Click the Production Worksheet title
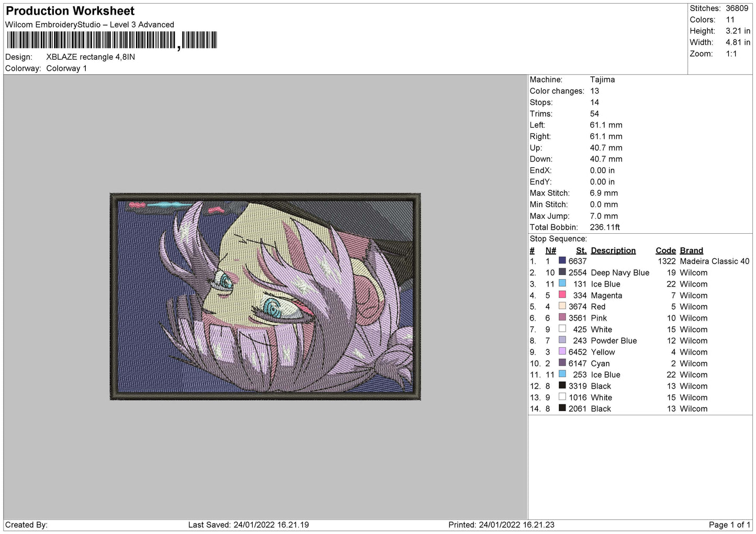 pyautogui.click(x=70, y=11)
